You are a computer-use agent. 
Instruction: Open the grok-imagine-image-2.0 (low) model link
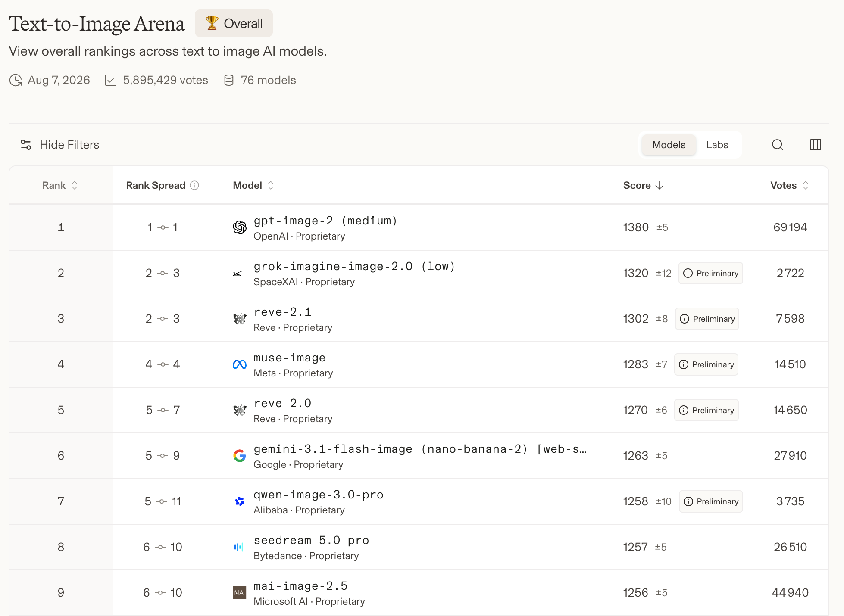tap(354, 266)
